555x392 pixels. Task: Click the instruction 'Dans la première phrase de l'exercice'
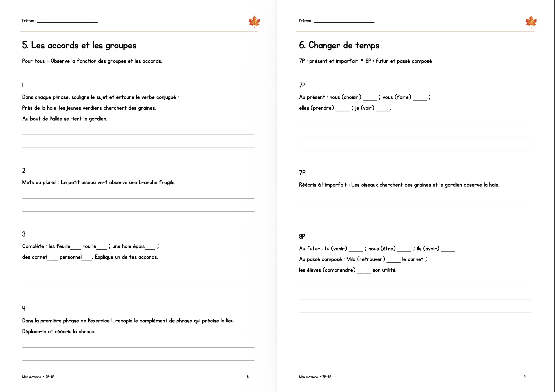click(128, 321)
